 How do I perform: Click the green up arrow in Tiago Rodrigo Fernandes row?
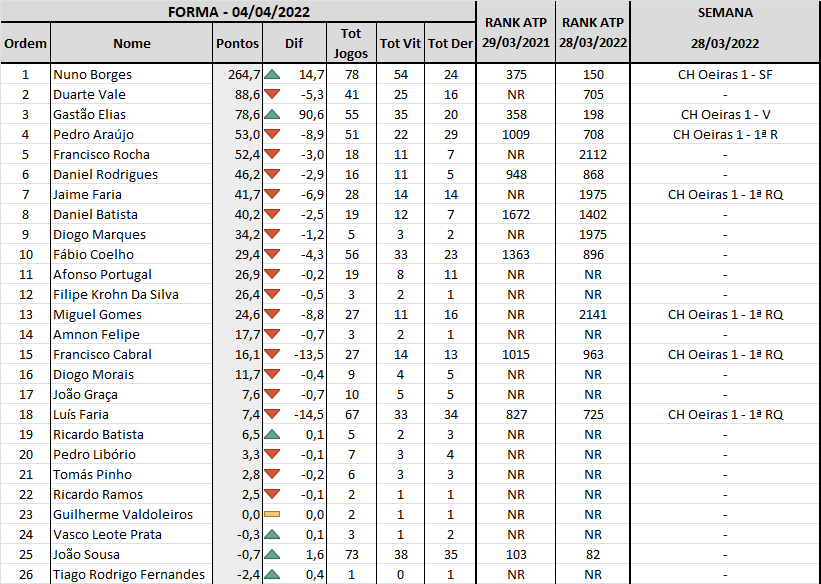click(272, 574)
